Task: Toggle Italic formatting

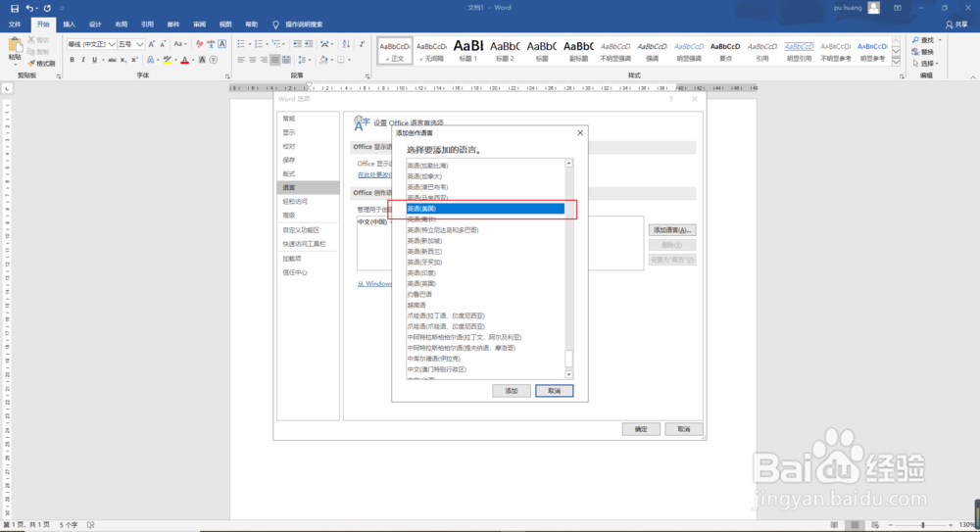Action: click(83, 60)
